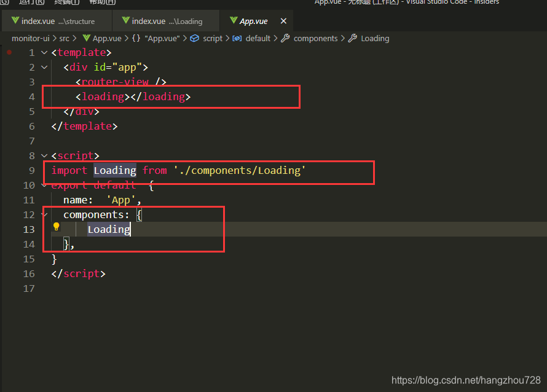
Task: Click line number 9 in gutter
Action: click(x=32, y=171)
